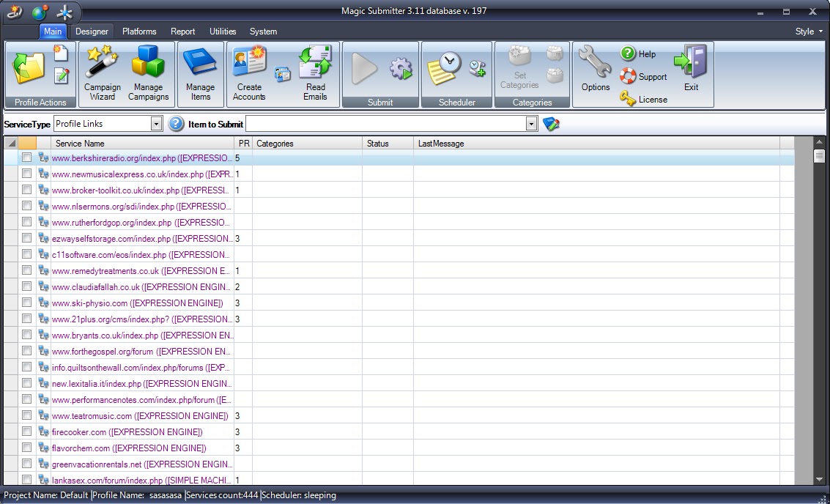This screenshot has height=504, width=830.
Task: Open the Utilities tab
Action: click(223, 31)
